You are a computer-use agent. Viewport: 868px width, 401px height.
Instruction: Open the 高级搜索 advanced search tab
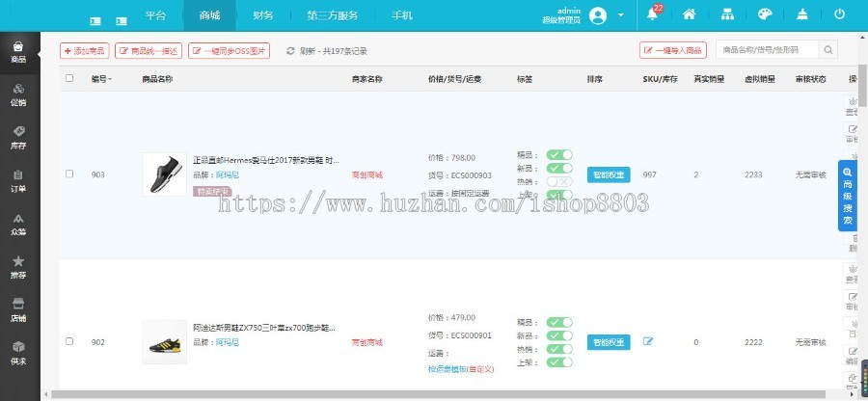point(848,196)
